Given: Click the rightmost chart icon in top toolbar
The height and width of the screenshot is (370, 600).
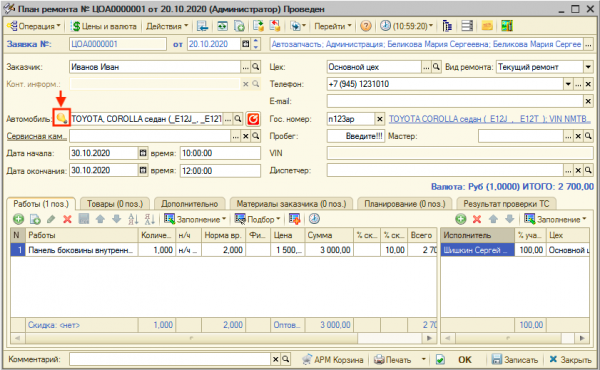Looking at the screenshot, I should click(507, 26).
